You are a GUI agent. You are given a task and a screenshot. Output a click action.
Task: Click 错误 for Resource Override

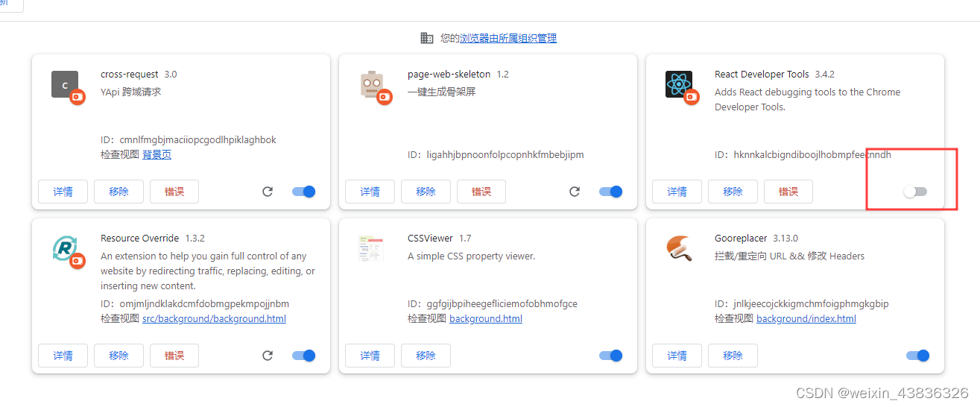(174, 356)
